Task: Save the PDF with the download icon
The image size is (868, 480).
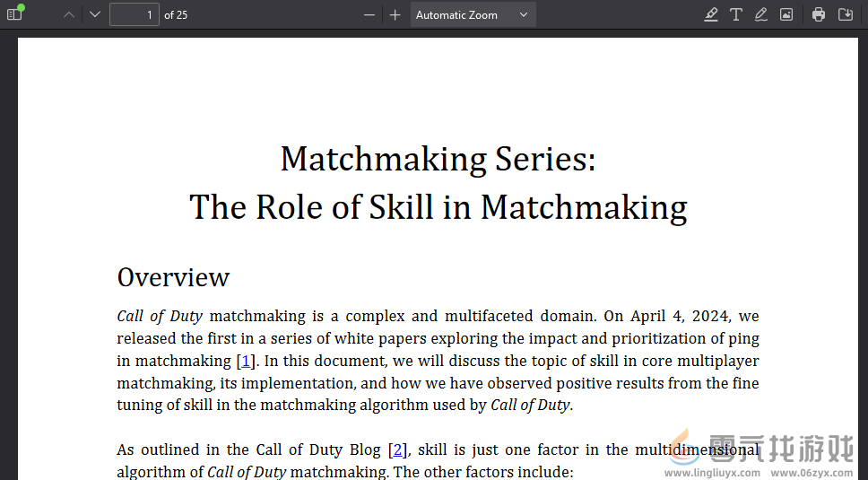Action: (x=845, y=14)
